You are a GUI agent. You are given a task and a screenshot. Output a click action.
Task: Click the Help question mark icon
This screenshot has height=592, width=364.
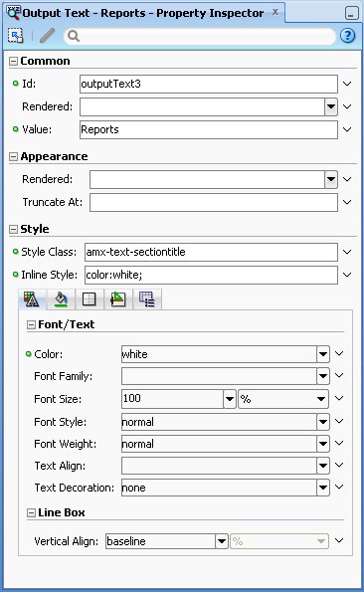point(347,36)
